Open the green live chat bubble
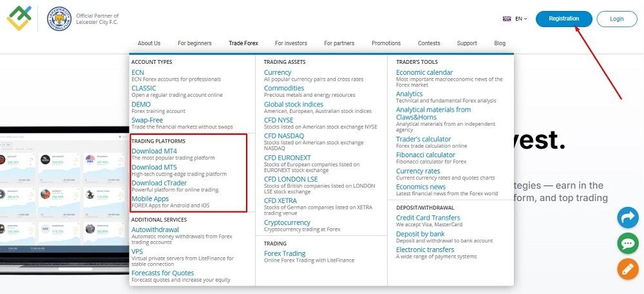Screen dimensions: 644x294 628,244
